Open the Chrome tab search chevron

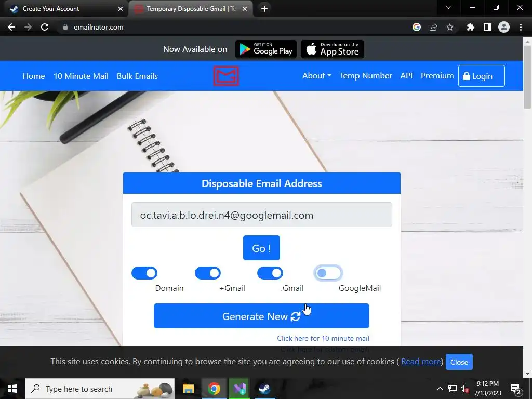pyautogui.click(x=448, y=7)
